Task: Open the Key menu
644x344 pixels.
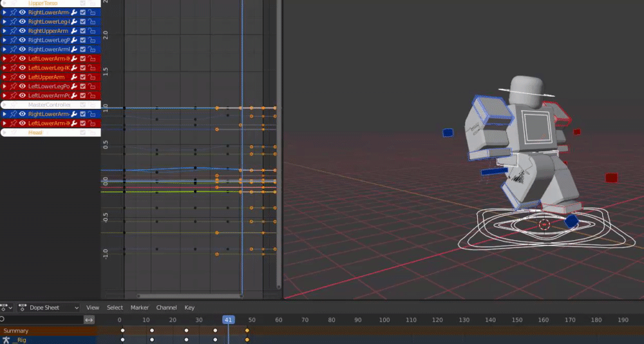Action: pos(189,307)
